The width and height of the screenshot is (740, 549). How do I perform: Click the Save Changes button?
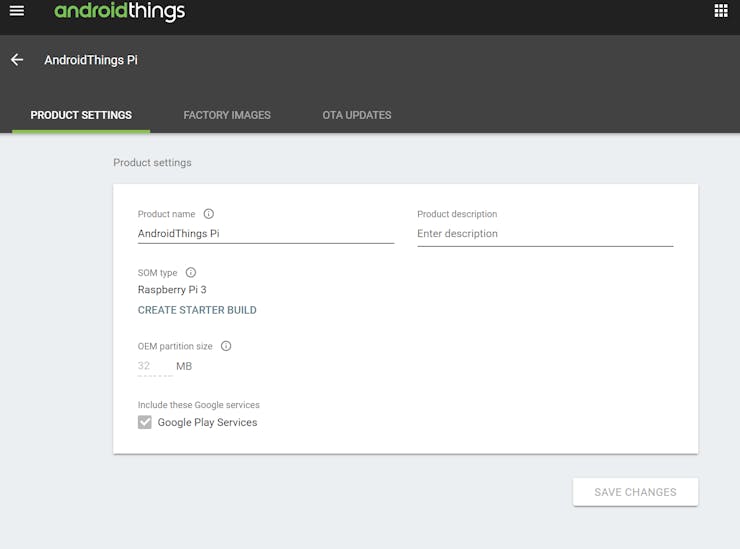pos(635,492)
